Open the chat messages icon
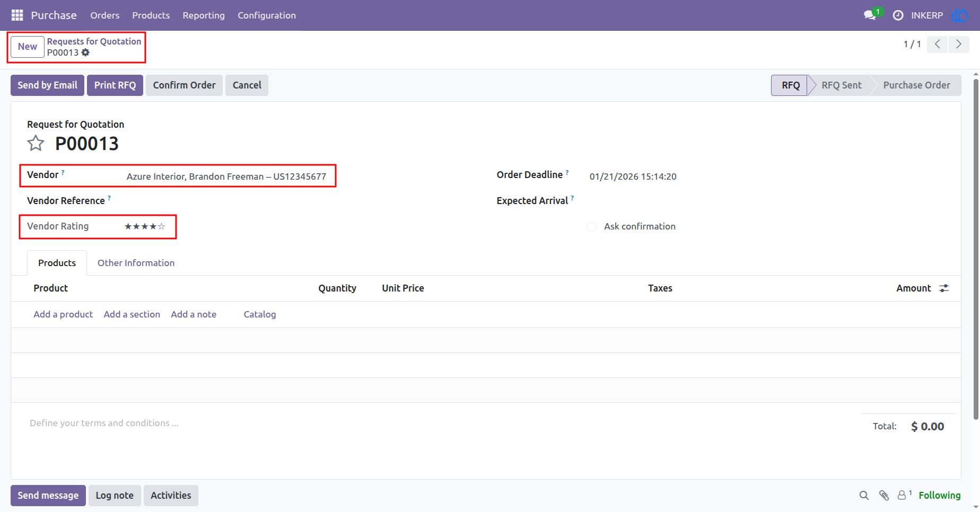 point(870,15)
